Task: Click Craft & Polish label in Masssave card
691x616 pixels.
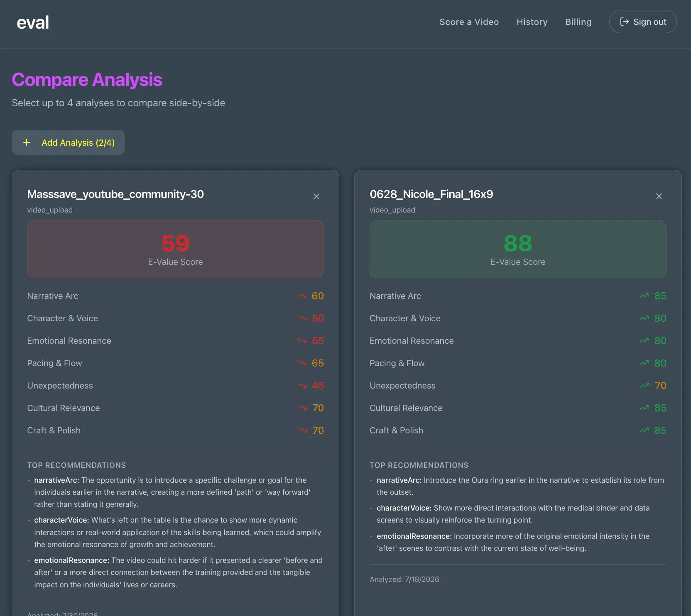Action: click(x=54, y=430)
